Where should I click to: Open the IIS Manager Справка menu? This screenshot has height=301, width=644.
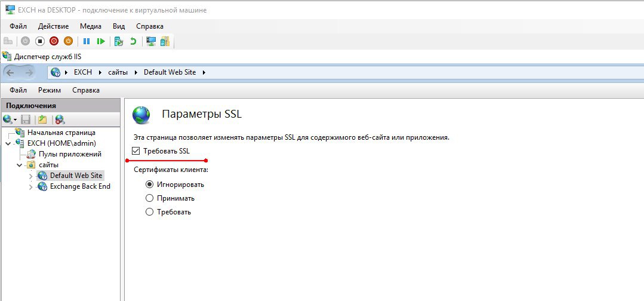(86, 90)
